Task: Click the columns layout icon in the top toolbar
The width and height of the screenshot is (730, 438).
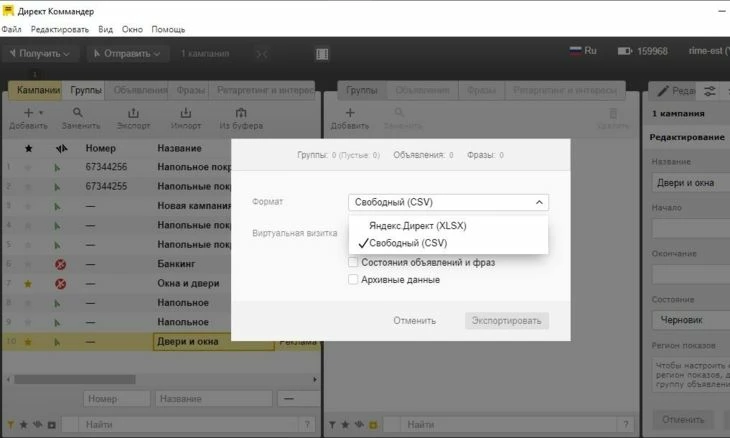Action: click(322, 54)
